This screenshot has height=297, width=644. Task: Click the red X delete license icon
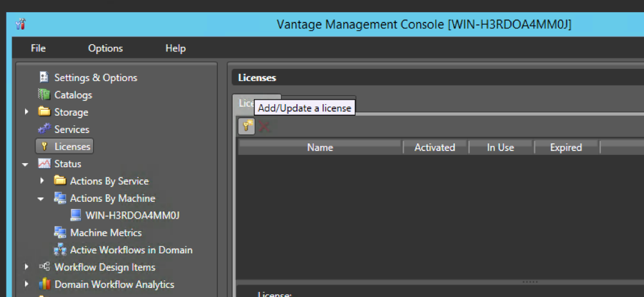[x=264, y=126]
